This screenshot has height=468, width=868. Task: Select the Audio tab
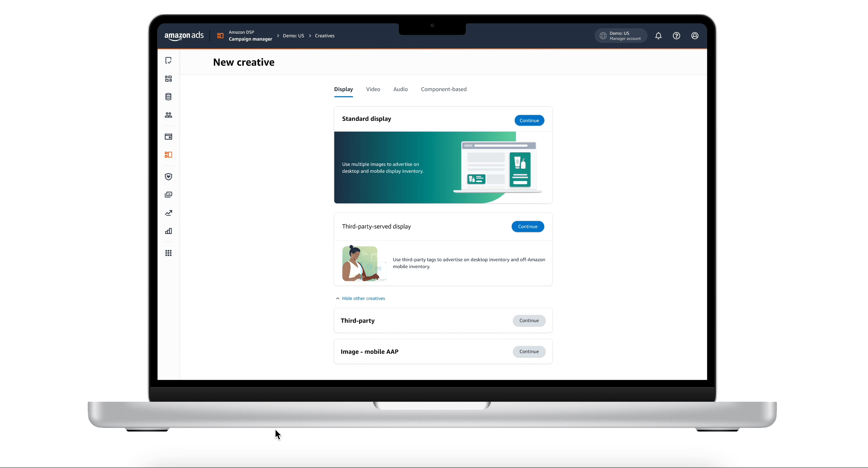click(400, 89)
